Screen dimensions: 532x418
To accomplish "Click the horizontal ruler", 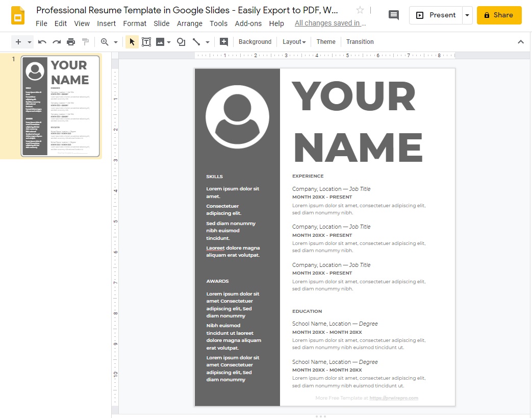I will [325, 55].
